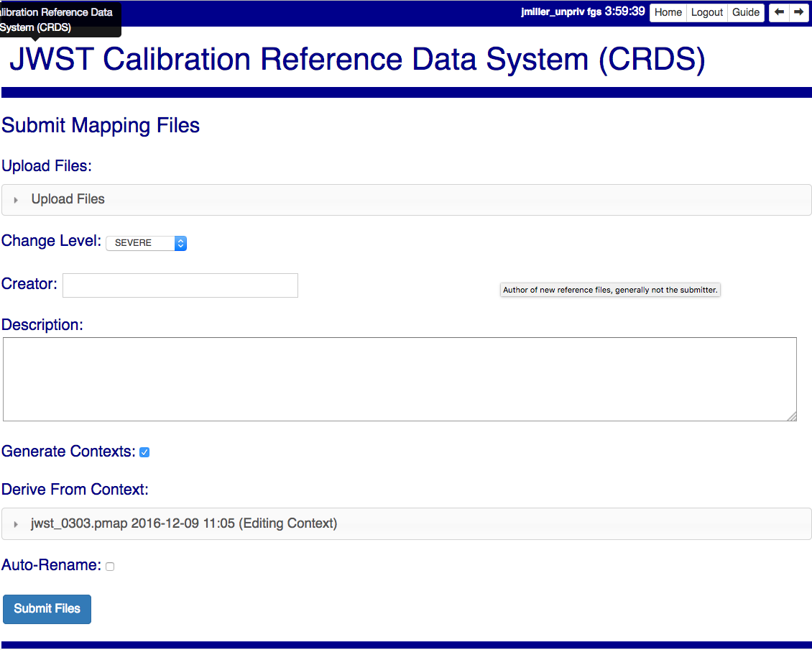Focus the Creator text field

click(x=180, y=285)
